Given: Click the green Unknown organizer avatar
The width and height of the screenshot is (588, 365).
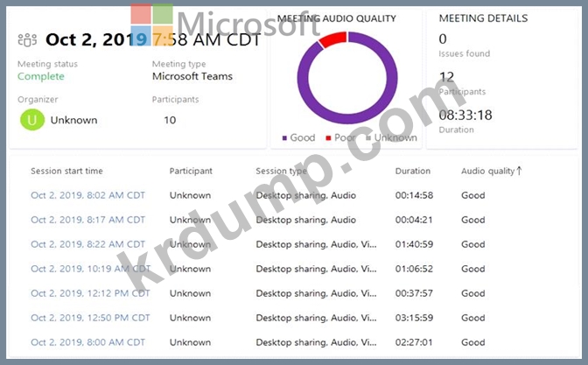Looking at the screenshot, I should (32, 120).
